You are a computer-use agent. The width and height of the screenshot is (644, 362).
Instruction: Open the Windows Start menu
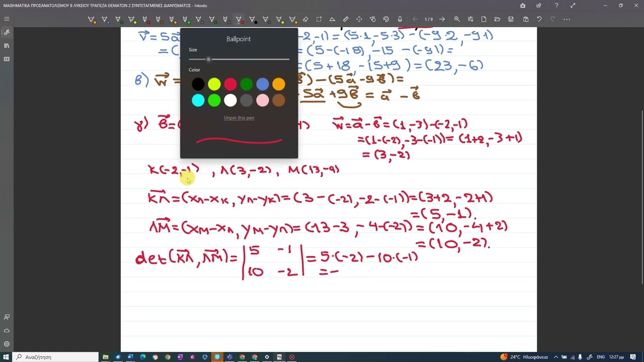click(x=7, y=357)
